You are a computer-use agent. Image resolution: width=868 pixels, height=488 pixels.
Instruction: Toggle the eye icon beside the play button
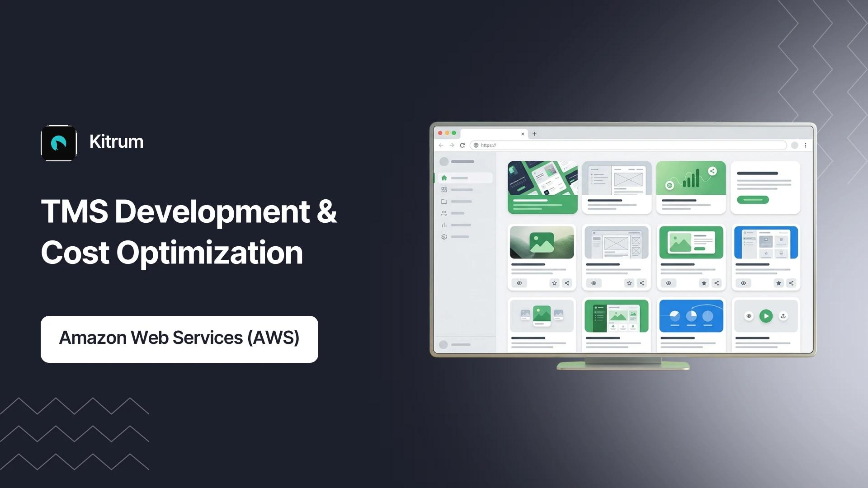pos(749,316)
